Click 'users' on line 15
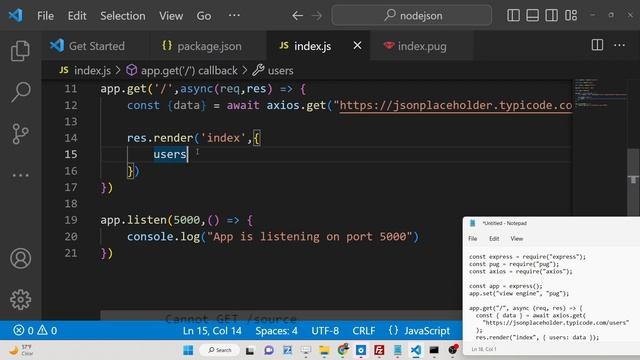This screenshot has height=360, width=640. click(x=170, y=154)
